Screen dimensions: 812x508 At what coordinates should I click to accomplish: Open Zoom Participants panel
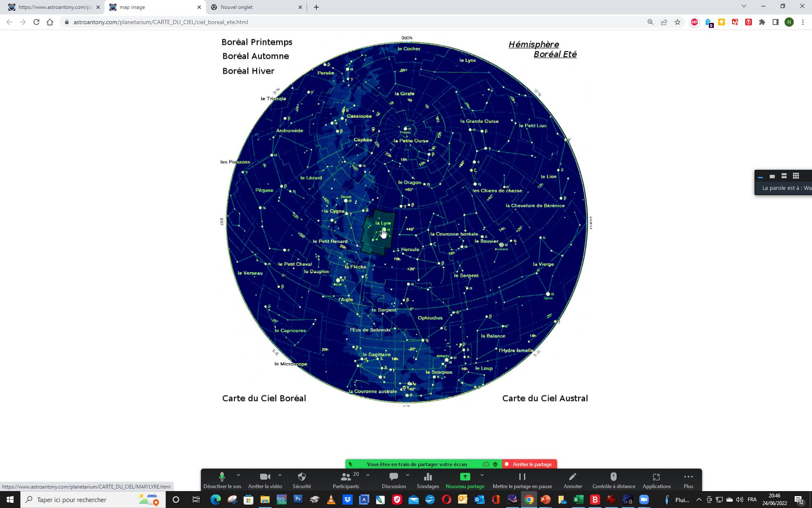(346, 480)
